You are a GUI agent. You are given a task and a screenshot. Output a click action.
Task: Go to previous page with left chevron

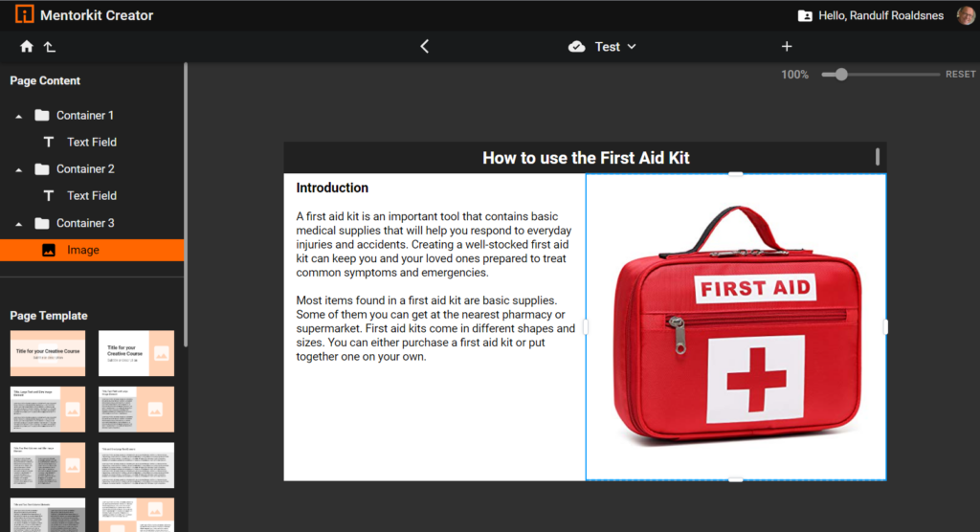[425, 46]
